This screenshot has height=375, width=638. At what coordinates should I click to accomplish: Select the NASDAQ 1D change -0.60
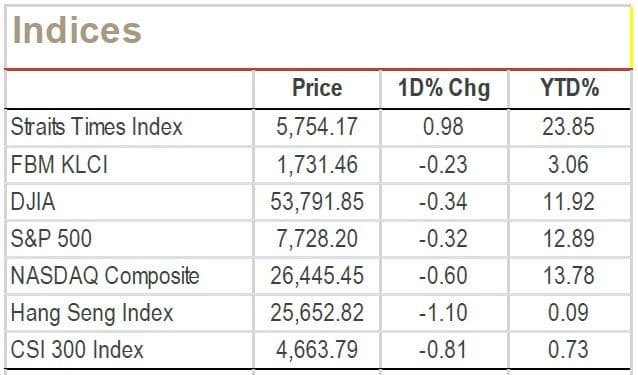443,276
